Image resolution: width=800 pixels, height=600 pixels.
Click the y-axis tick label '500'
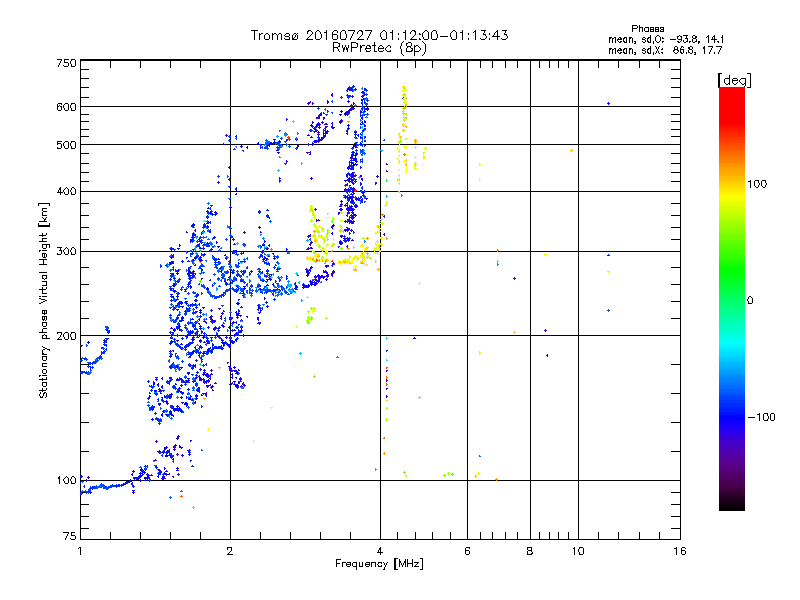click(66, 145)
